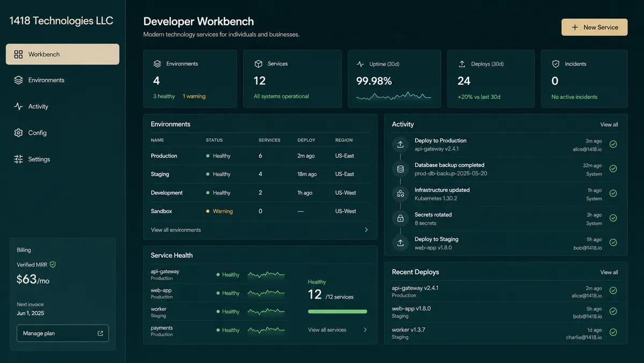644x363 pixels.
Task: Click the healthy services progress bar
Action: 338,311
